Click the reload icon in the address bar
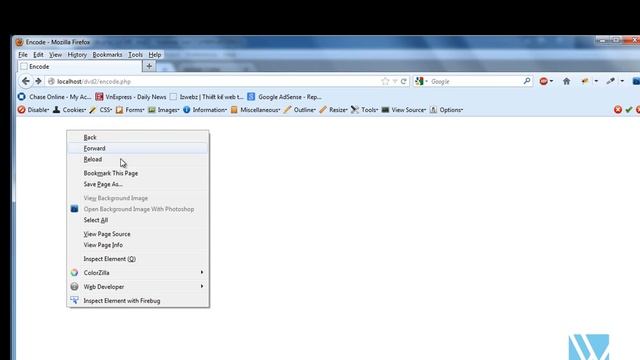 (404, 81)
